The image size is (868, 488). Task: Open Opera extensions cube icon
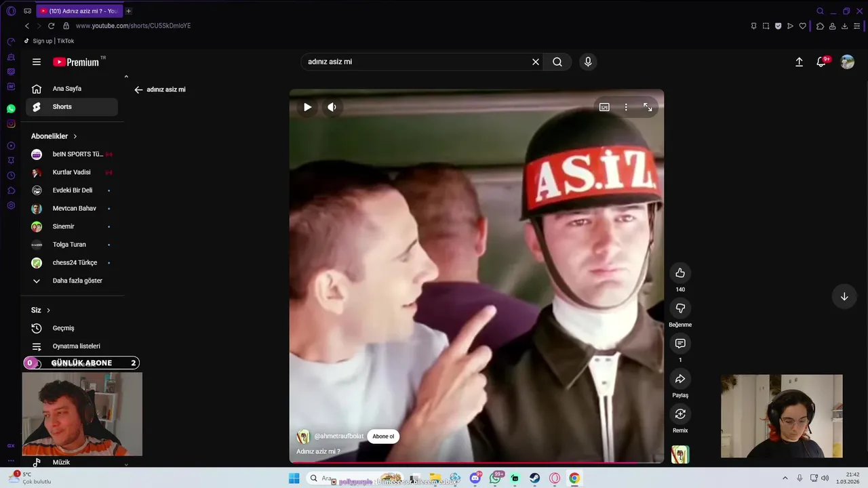pos(820,26)
